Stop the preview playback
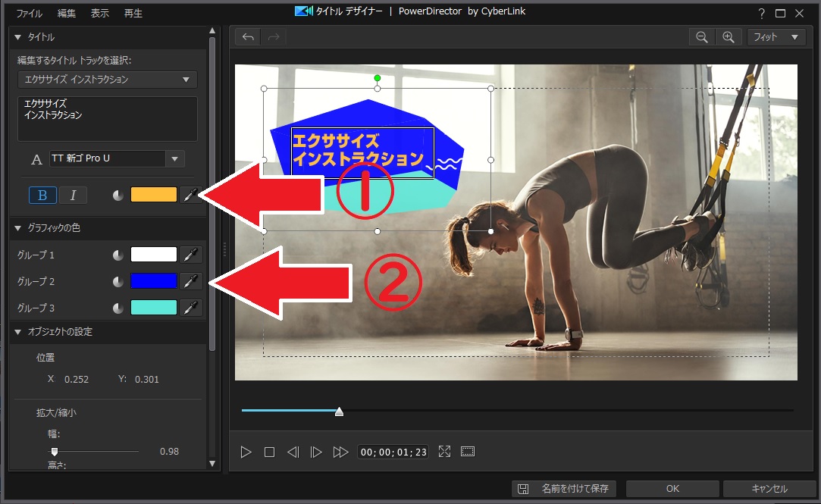 click(269, 452)
